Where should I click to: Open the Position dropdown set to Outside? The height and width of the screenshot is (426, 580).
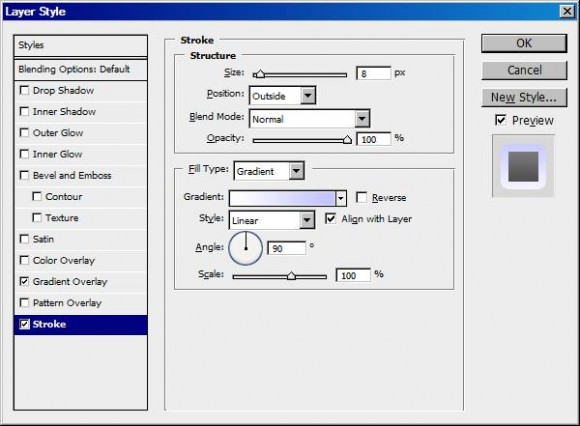click(x=283, y=96)
